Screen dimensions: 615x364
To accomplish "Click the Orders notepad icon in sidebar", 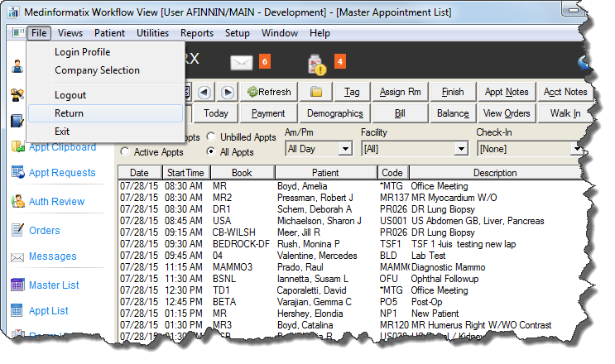I will (17, 231).
